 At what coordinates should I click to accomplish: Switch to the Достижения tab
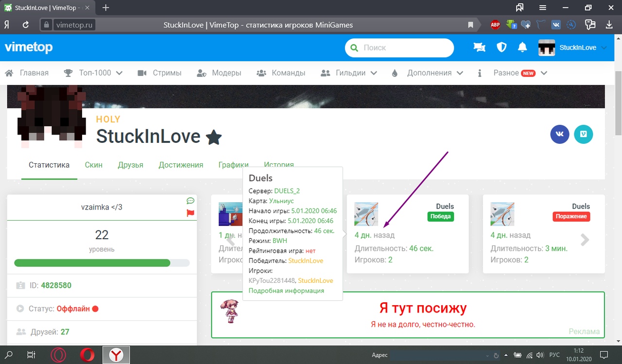coord(181,165)
